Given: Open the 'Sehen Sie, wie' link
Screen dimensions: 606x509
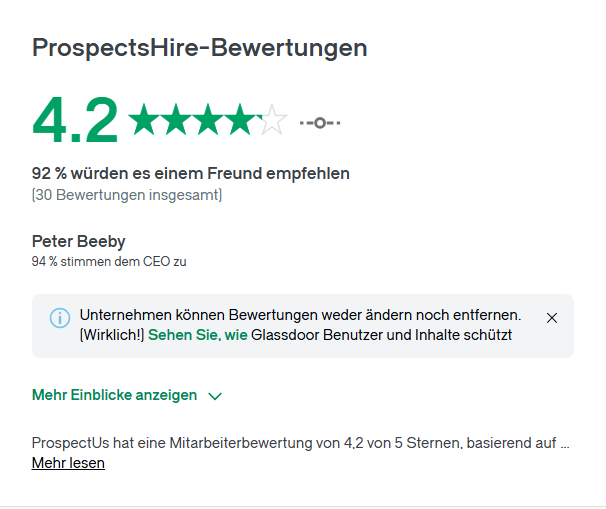Looking at the screenshot, I should click(x=197, y=335).
